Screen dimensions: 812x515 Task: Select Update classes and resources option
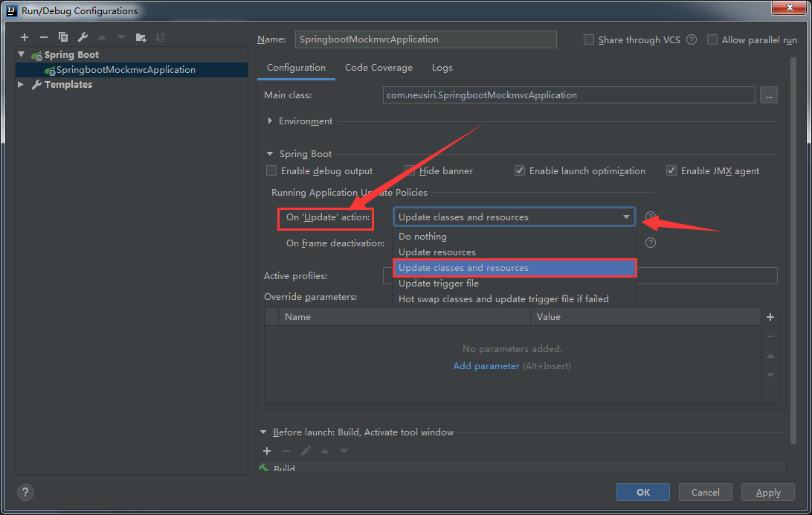coord(515,268)
